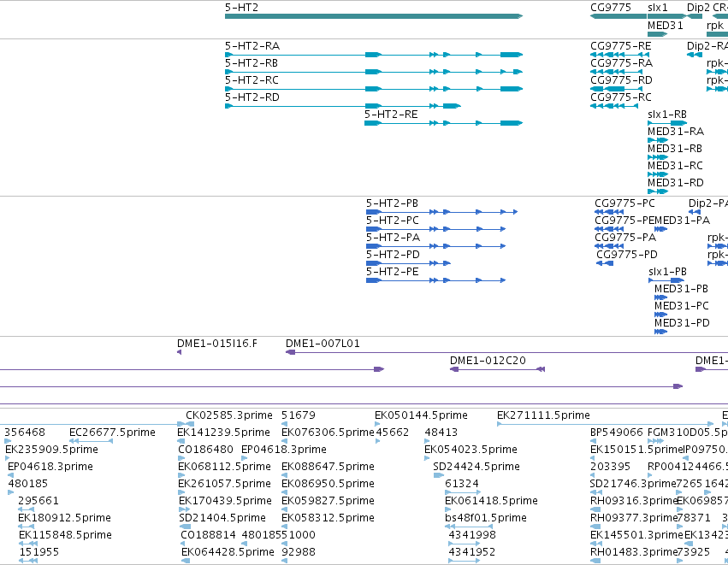This screenshot has height=565, width=728.
Task: Click the 5-HT2-RD transcript label
Action: click(252, 97)
